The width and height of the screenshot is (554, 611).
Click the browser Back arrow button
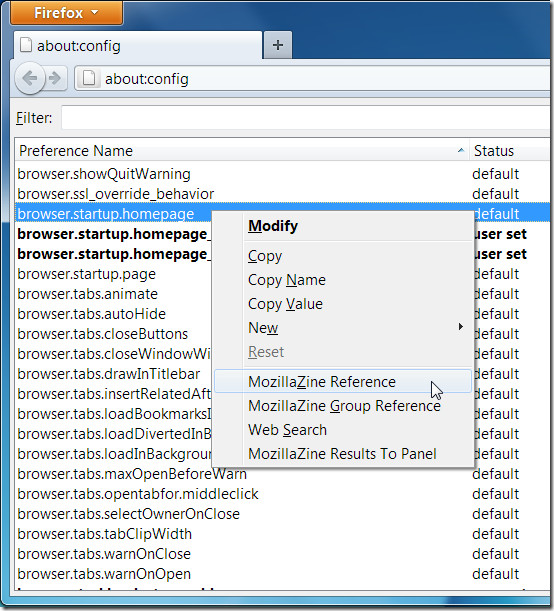[x=30, y=78]
